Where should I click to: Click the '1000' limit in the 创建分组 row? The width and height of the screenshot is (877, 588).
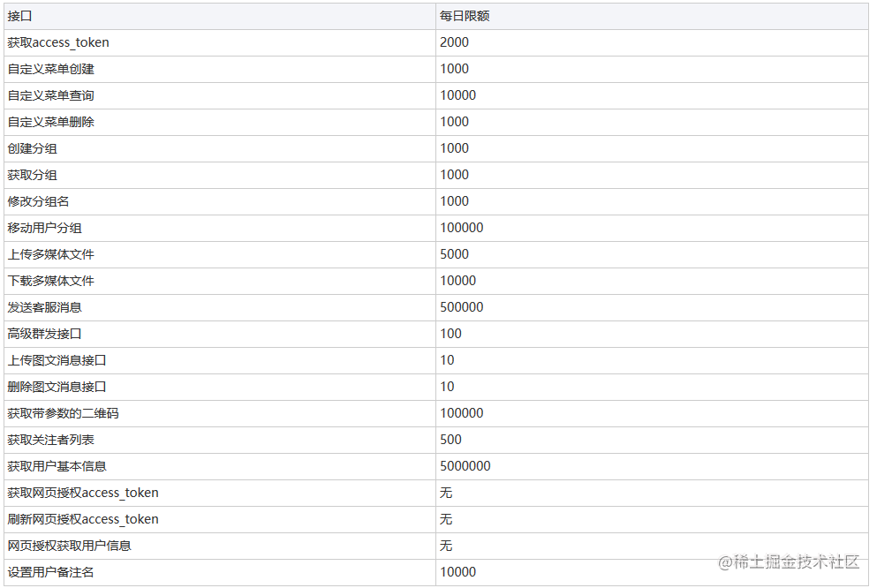click(x=454, y=148)
